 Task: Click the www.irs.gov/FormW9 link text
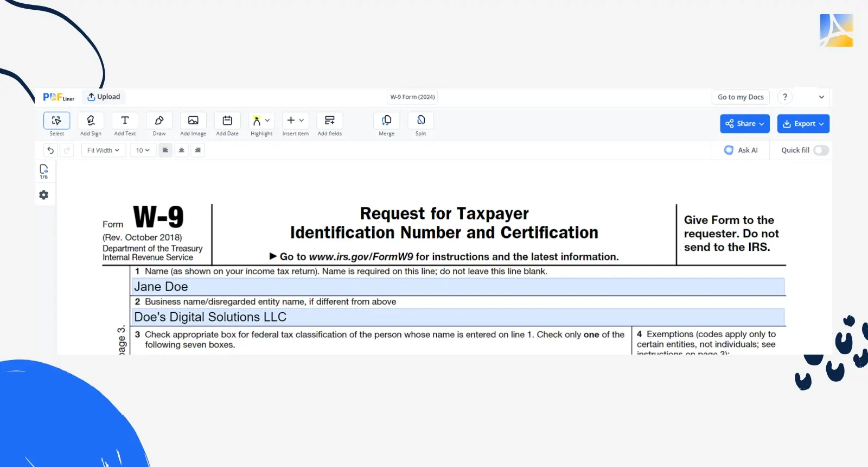[361, 257]
